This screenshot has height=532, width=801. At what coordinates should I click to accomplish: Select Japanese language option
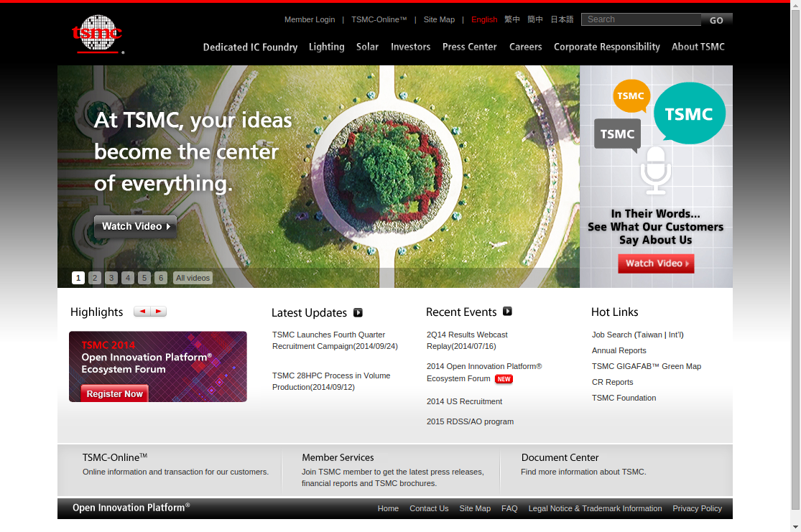[562, 19]
